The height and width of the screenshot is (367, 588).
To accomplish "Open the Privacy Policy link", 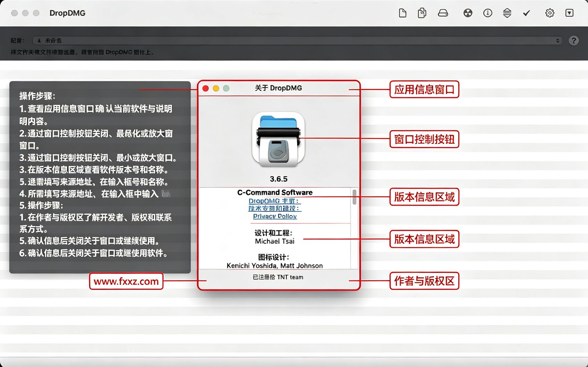I will tap(275, 216).
